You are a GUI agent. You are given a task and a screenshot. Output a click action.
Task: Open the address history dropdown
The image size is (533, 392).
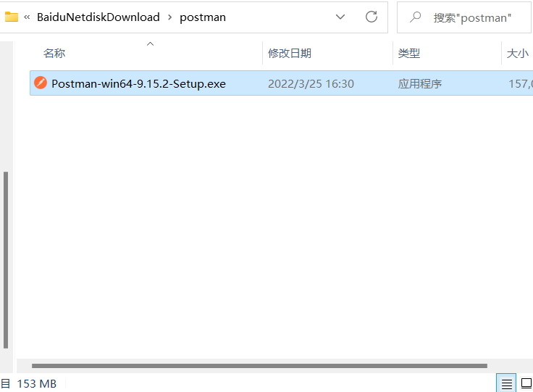coord(340,17)
